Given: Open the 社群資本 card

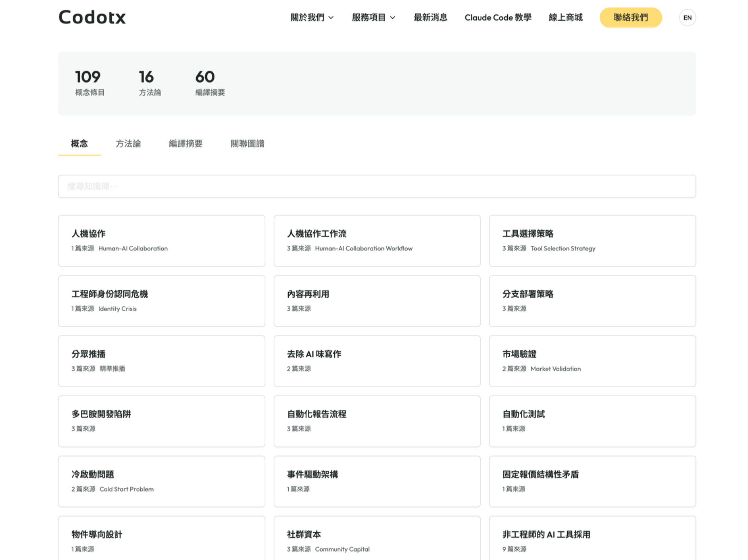Looking at the screenshot, I should 377,538.
